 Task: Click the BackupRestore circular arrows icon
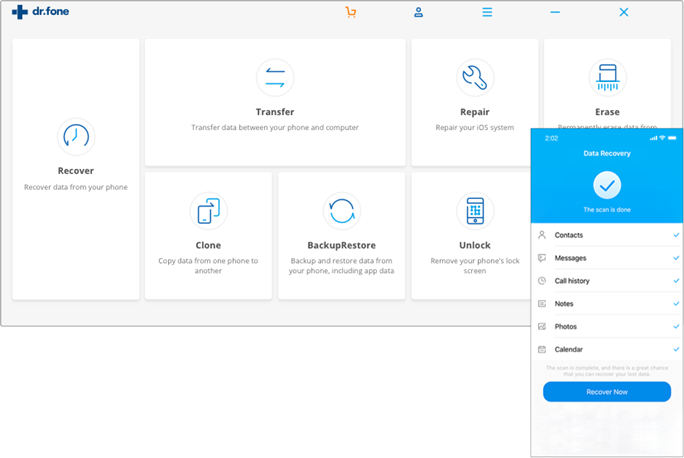point(342,211)
